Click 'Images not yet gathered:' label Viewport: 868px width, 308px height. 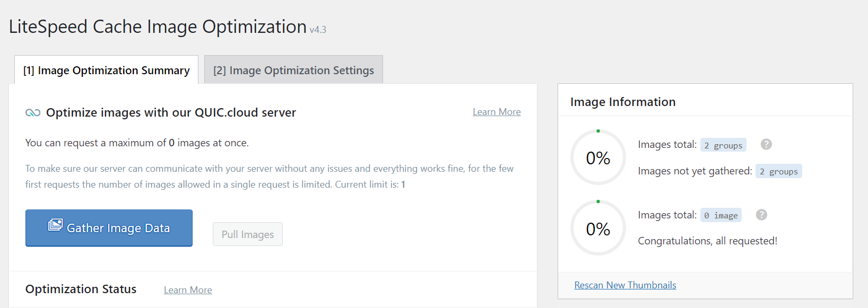click(x=695, y=171)
